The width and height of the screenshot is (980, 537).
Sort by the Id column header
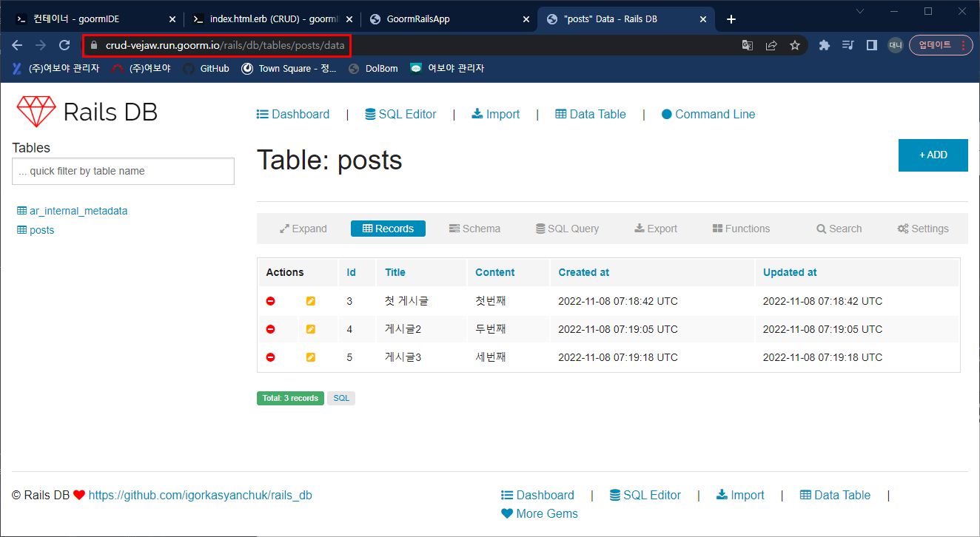tap(351, 272)
